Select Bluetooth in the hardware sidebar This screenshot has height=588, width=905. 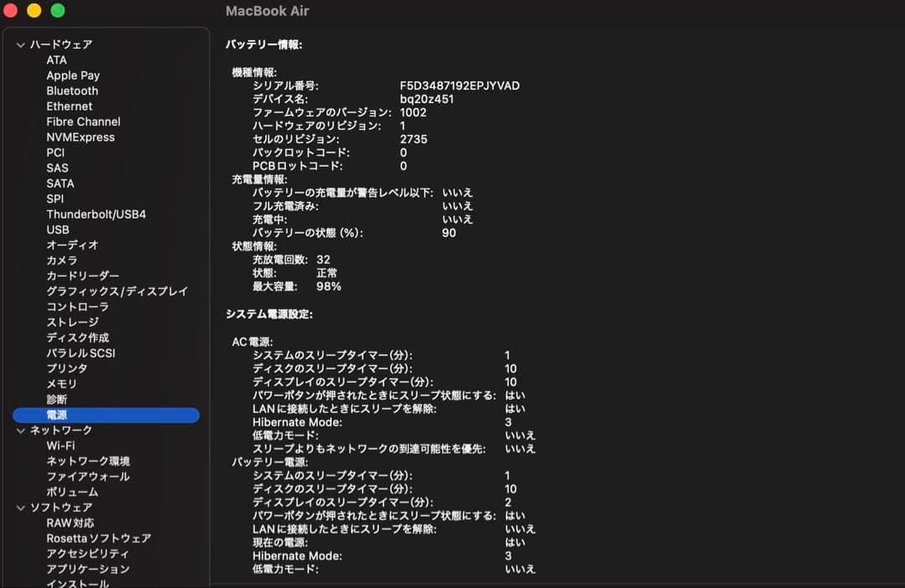click(71, 90)
